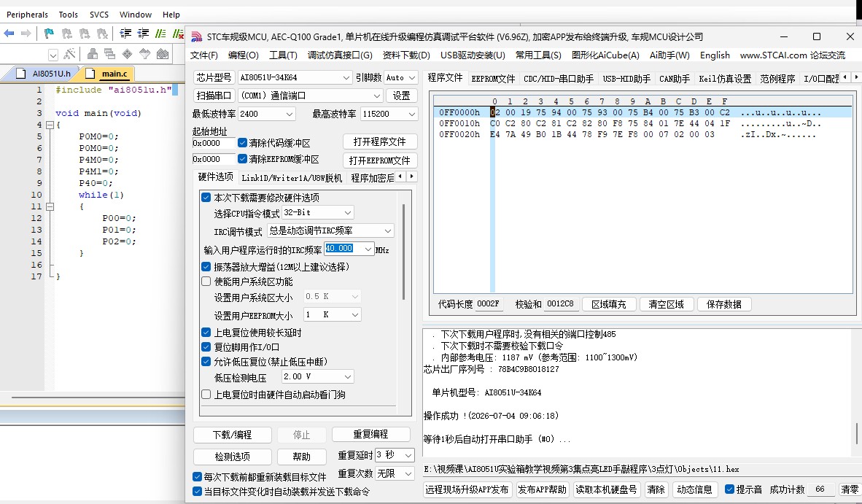Comment selection with the green slashes icon
Screen dimensions: 862x504
(x=160, y=34)
